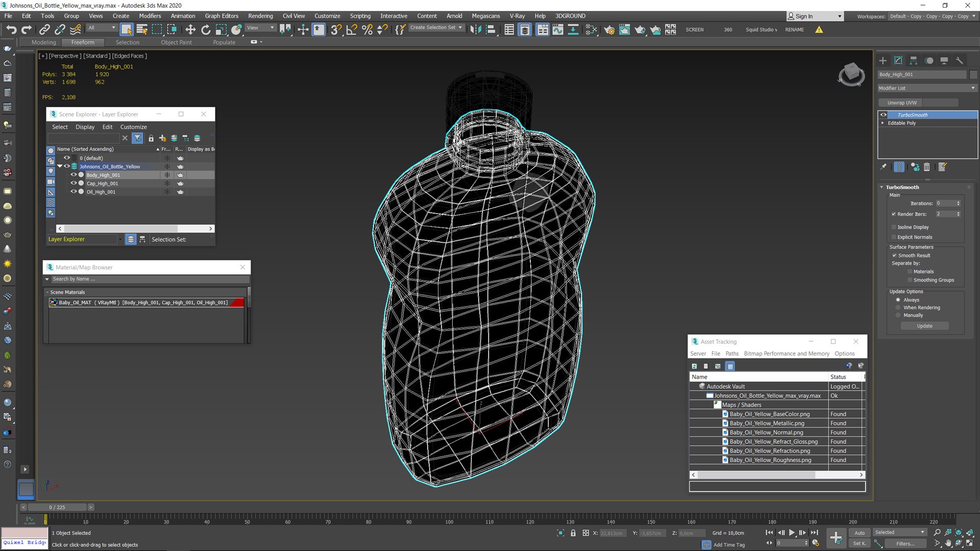Screen dimensions: 980x551
Task: Open the Hierarchy command panel tab
Action: tap(914, 60)
